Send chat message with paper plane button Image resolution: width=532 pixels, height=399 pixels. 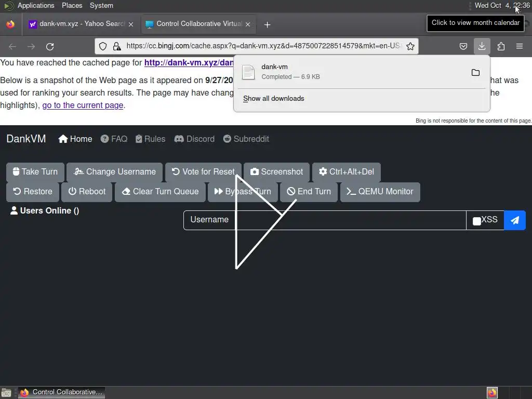[515, 220]
